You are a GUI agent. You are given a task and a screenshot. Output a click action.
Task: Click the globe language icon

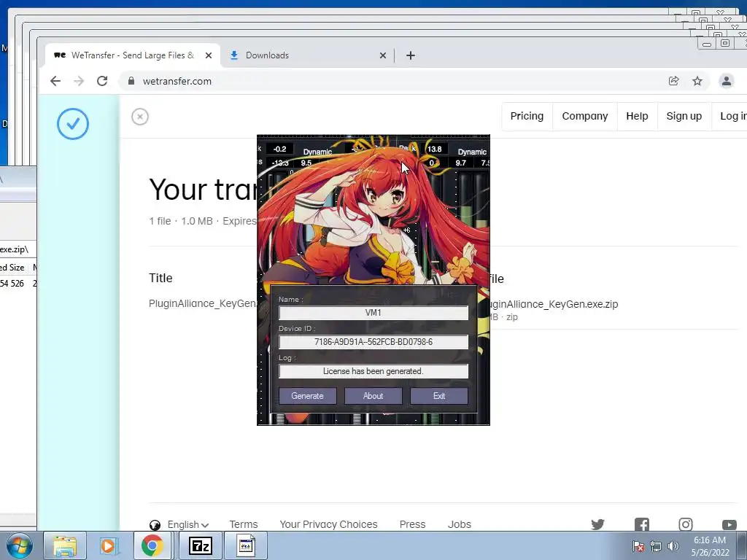tap(155, 525)
